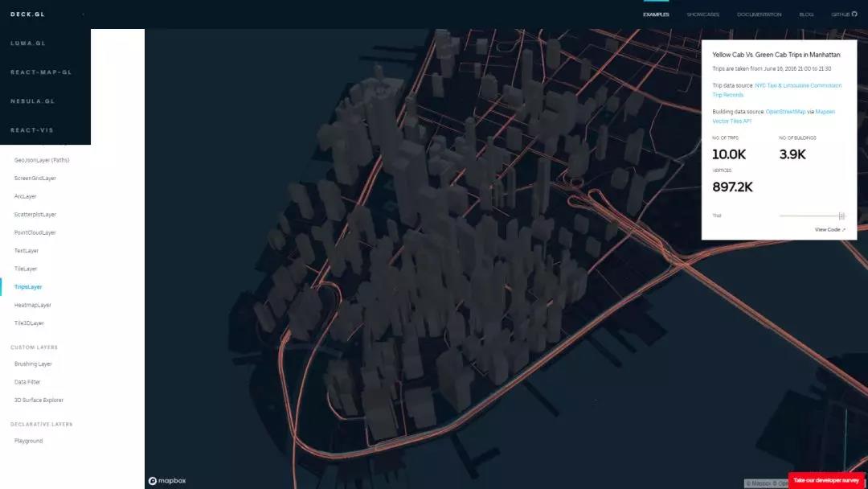
Task: Select the active TripsLayer example
Action: pyautogui.click(x=27, y=287)
